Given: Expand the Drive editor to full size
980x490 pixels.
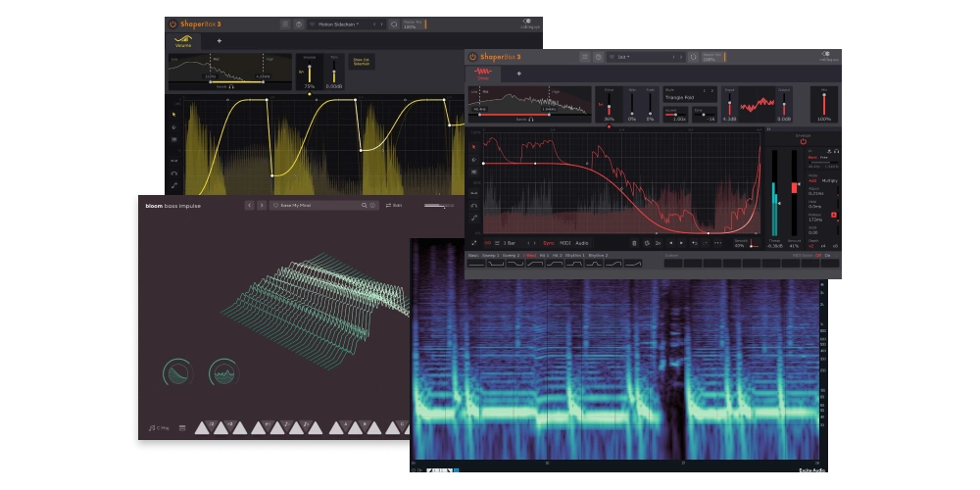Looking at the screenshot, I should pyautogui.click(x=473, y=243).
